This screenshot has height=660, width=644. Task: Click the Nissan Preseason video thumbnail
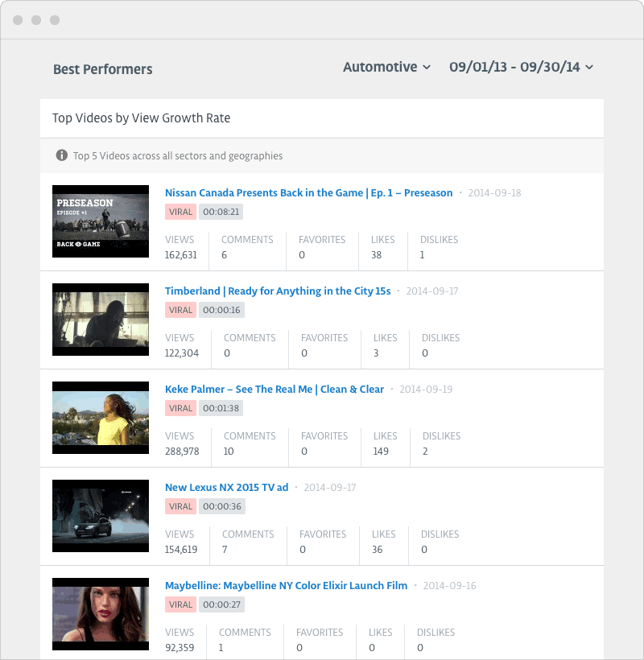[x=101, y=221]
